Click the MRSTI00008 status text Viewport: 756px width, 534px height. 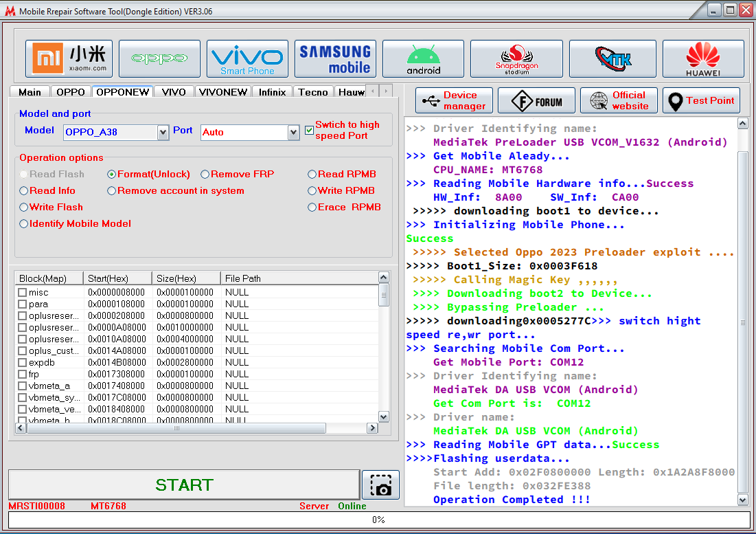coord(36,506)
